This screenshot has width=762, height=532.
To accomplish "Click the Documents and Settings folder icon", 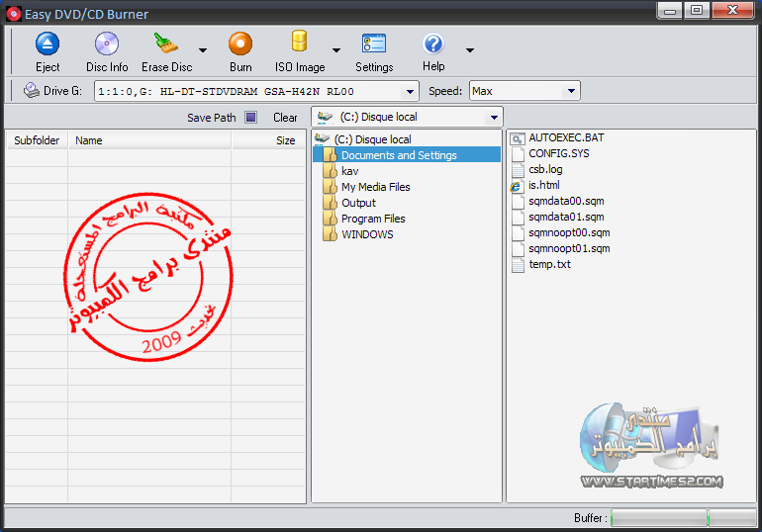I will (x=330, y=155).
